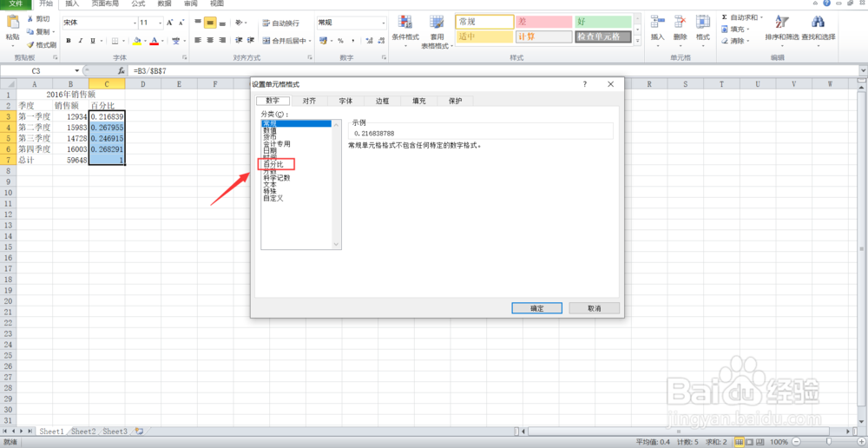Image resolution: width=868 pixels, height=448 pixels.
Task: Click the cell borders icon
Action: tap(115, 41)
